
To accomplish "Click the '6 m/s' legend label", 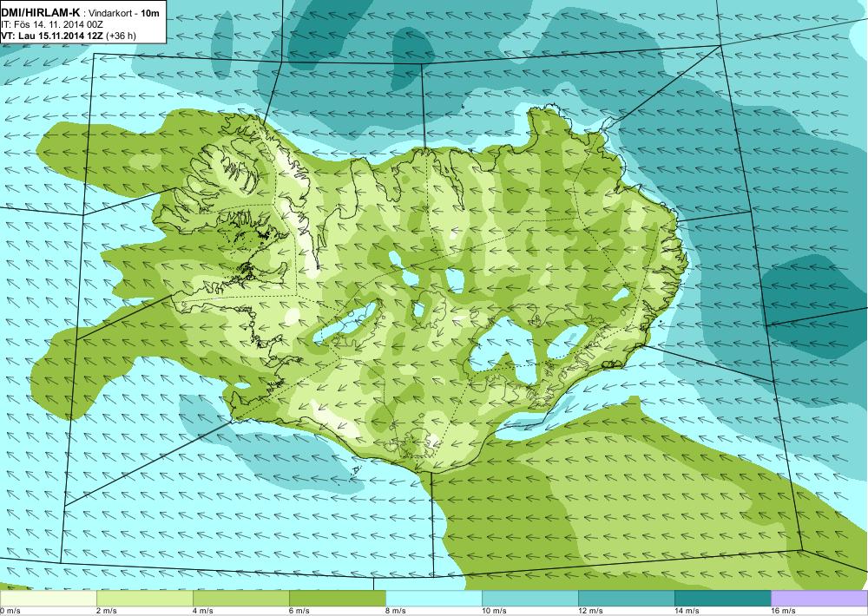I will (x=299, y=611).
